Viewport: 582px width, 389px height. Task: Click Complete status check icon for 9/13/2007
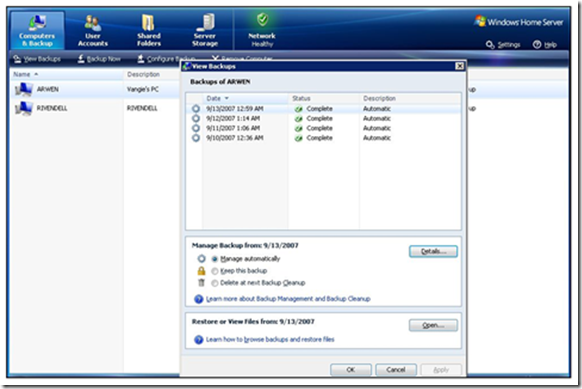(298, 109)
